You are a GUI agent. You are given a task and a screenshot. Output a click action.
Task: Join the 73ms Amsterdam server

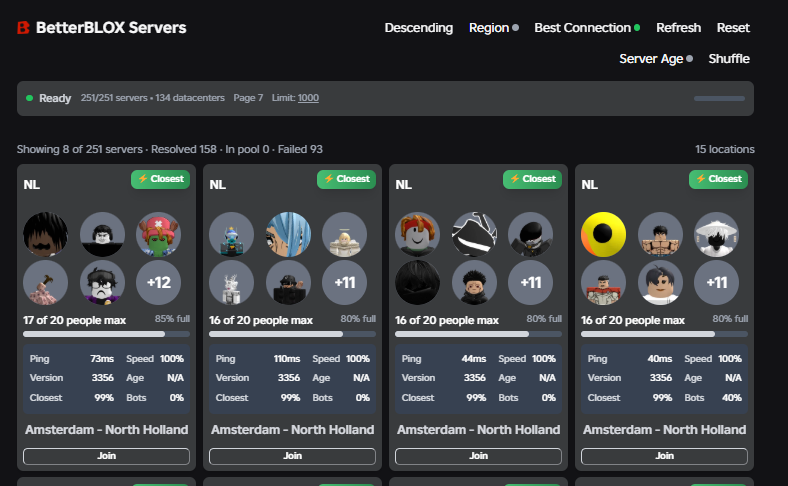[107, 456]
